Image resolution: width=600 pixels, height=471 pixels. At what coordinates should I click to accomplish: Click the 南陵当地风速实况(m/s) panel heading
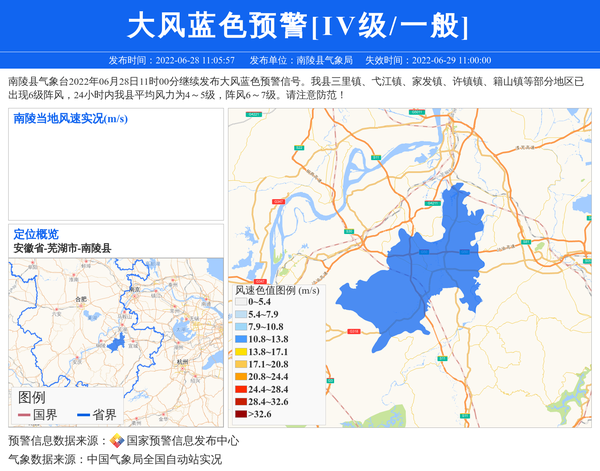[x=70, y=118]
